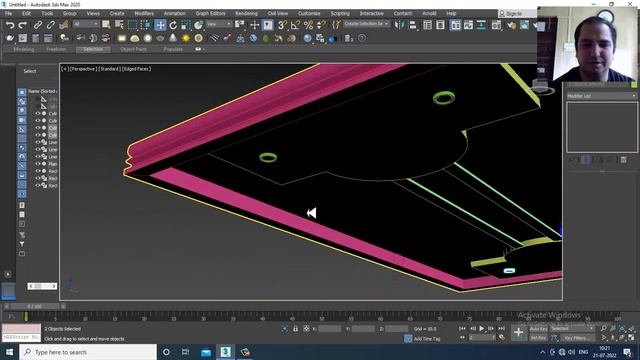Open the [Perspective] viewport label menu

click(x=83, y=69)
